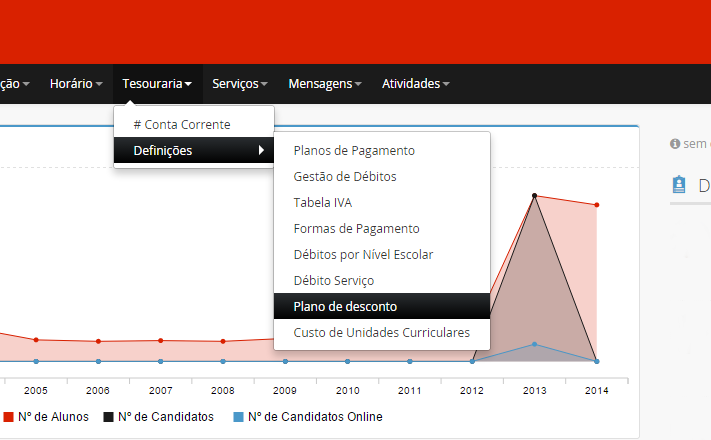
Task: Select Gestão de Débitos item
Action: [345, 177]
